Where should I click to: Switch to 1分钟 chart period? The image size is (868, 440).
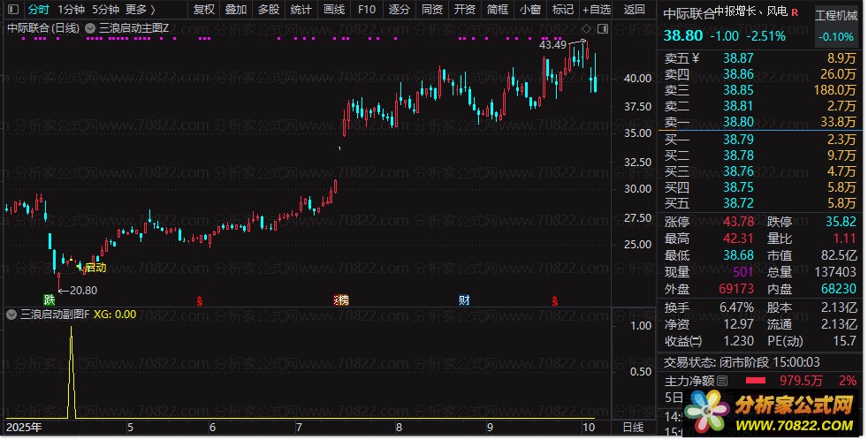pyautogui.click(x=72, y=10)
